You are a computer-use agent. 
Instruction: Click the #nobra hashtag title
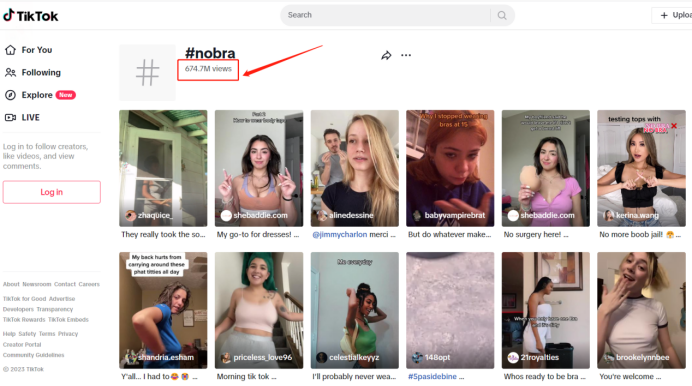(210, 53)
